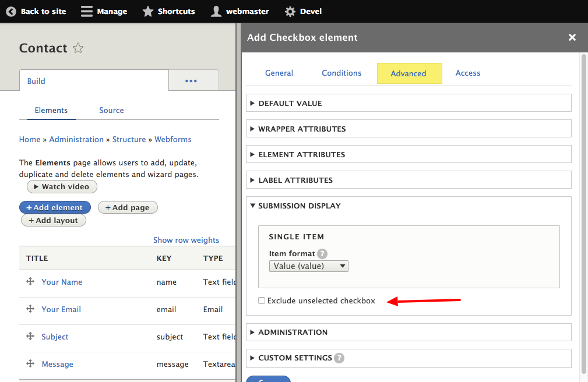Click the Save button at dialog bottom
The image size is (588, 382).
coord(268,379)
